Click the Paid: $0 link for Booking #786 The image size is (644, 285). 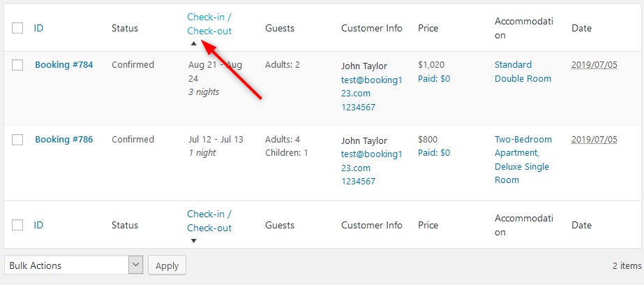tap(434, 152)
